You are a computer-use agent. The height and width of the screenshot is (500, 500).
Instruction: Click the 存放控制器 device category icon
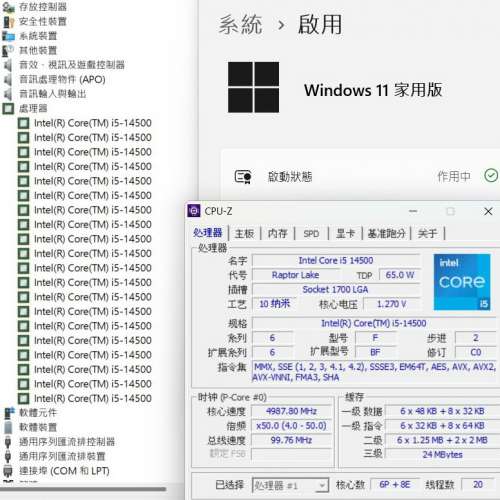(8, 7)
